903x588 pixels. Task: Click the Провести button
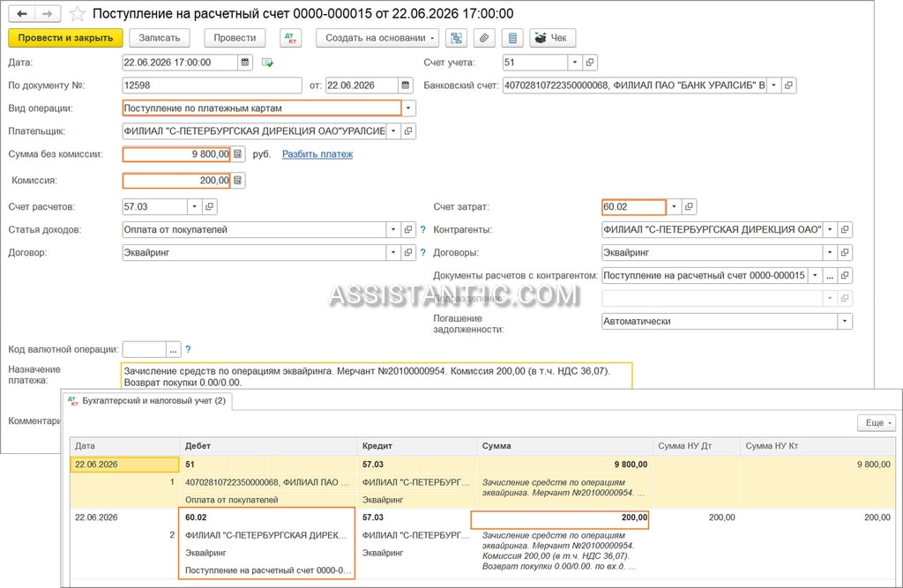pos(235,38)
